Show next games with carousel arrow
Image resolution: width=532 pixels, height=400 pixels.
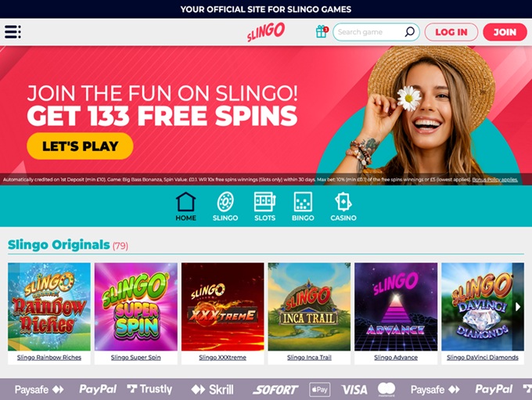coord(518,307)
